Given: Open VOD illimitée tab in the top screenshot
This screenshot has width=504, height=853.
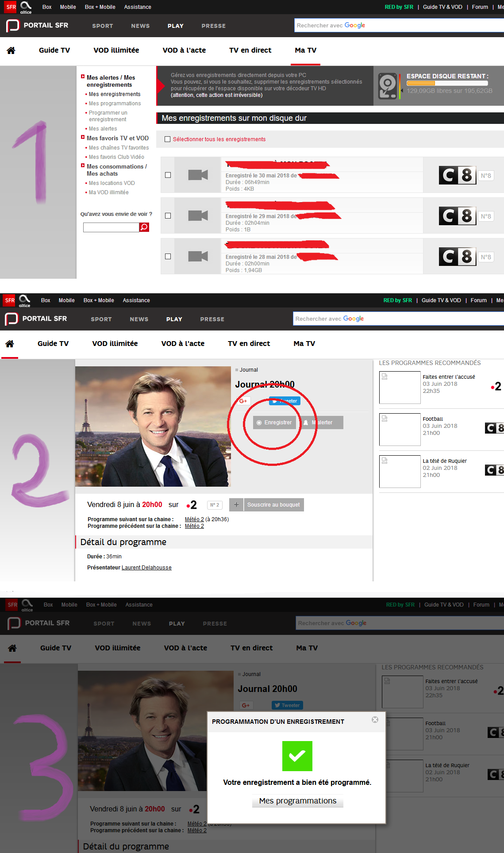Looking at the screenshot, I should click(116, 50).
